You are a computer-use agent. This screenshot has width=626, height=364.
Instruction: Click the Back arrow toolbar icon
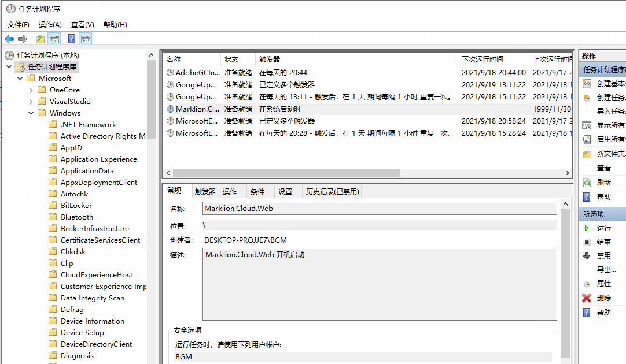coord(9,39)
